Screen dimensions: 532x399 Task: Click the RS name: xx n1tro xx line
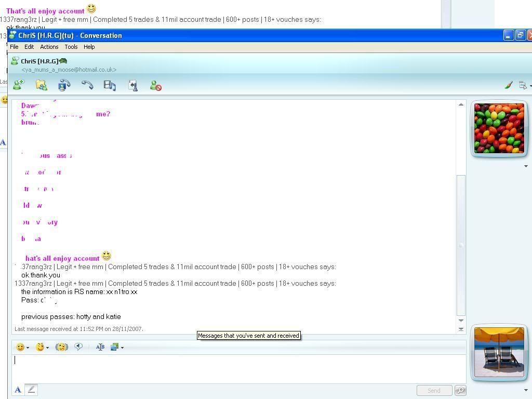[x=79, y=292]
